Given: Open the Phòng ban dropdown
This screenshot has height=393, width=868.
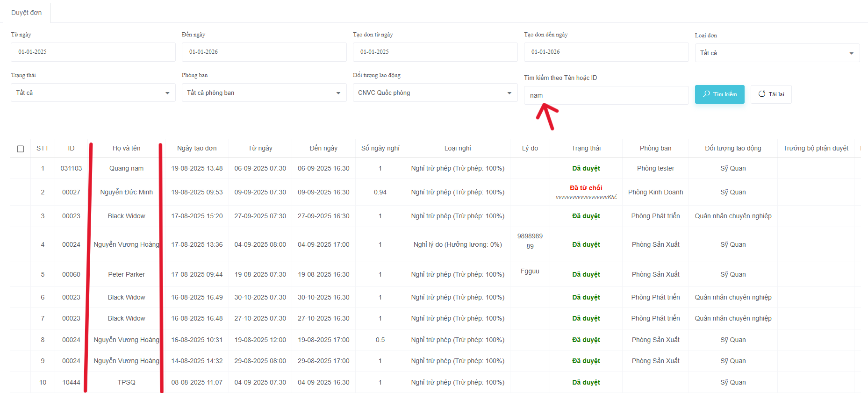Looking at the screenshot, I should (x=264, y=93).
